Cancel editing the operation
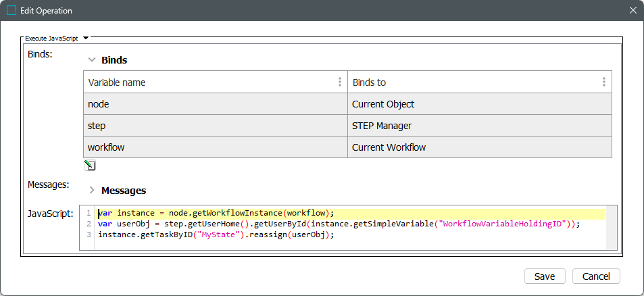This screenshot has height=296, width=644. click(595, 276)
